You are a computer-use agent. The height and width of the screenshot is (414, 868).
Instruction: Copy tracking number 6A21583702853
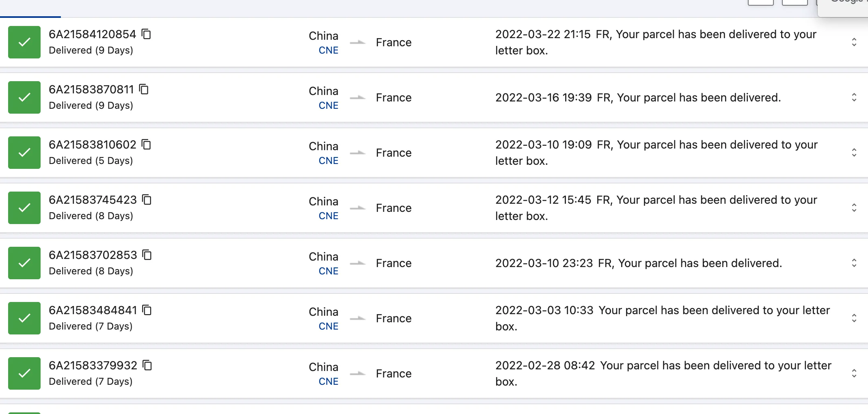pos(147,255)
